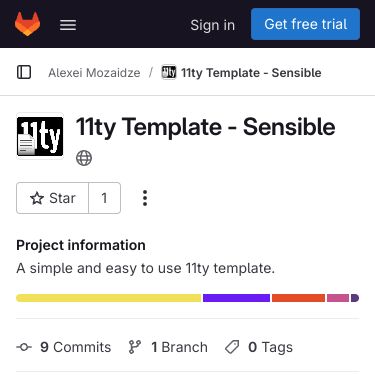Click the small 11ty avatar in breadcrumb
375x375 pixels.
[x=169, y=72]
